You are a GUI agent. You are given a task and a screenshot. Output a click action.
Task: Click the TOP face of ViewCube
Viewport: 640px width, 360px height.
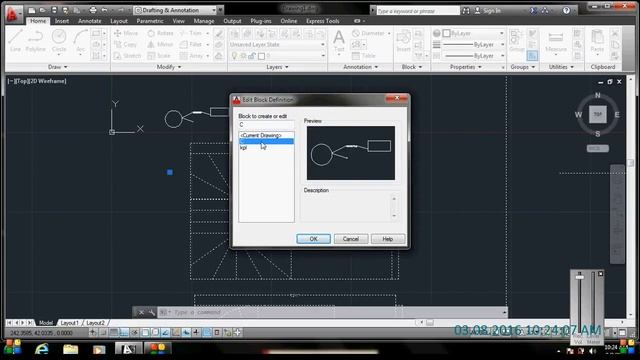(598, 114)
